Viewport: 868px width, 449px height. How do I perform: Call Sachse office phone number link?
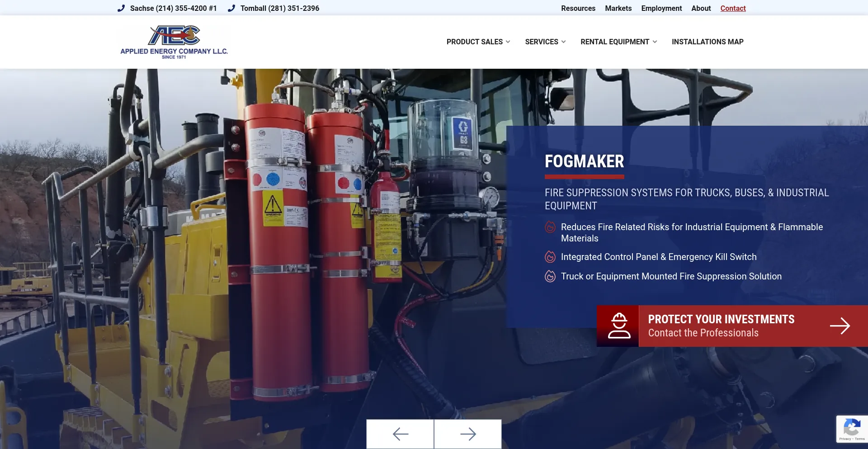click(173, 8)
